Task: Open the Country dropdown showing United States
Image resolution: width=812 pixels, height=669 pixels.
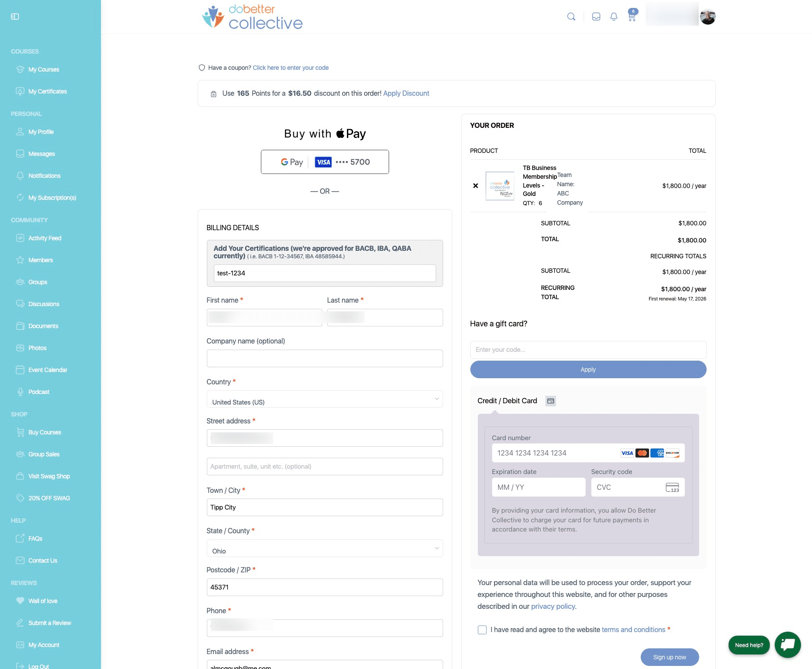Action: tap(325, 399)
